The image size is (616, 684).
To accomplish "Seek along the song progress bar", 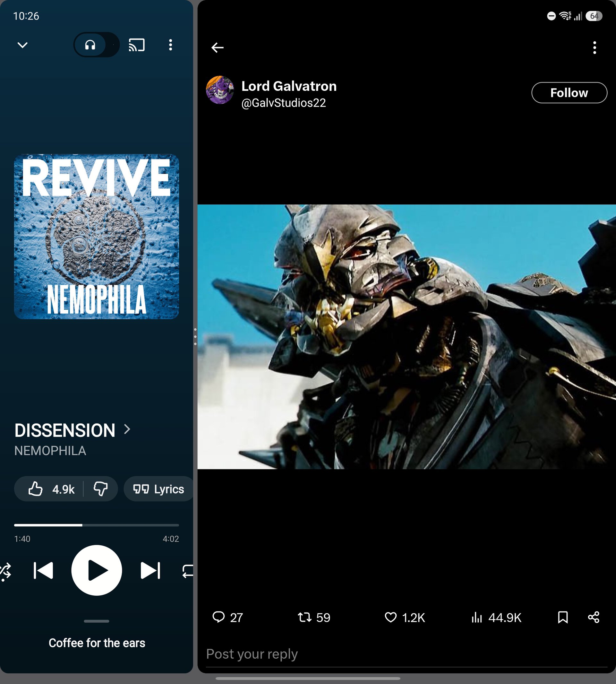I will click(x=97, y=525).
